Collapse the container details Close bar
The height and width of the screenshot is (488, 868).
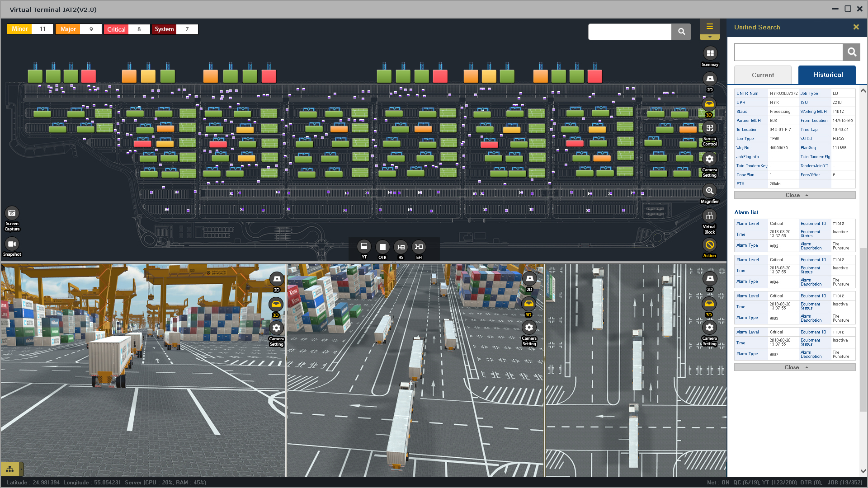[x=795, y=195]
